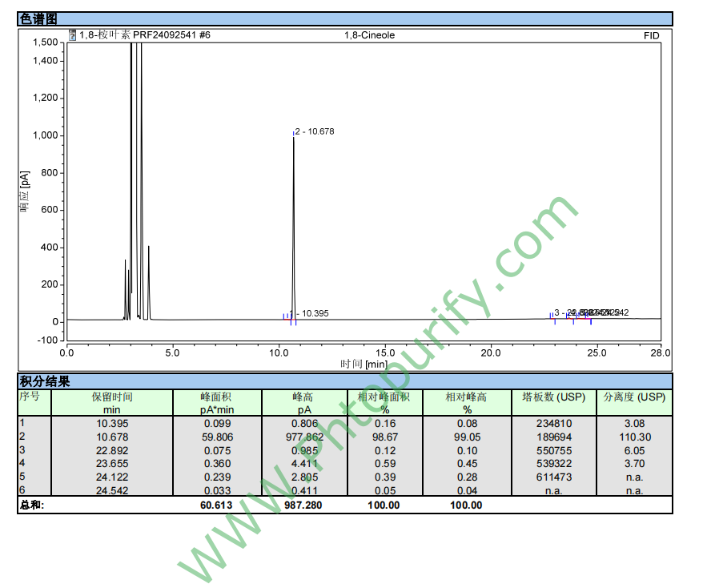Select the retention time cell 10.678
Viewport: 707px width, 588px height.
coord(112,437)
